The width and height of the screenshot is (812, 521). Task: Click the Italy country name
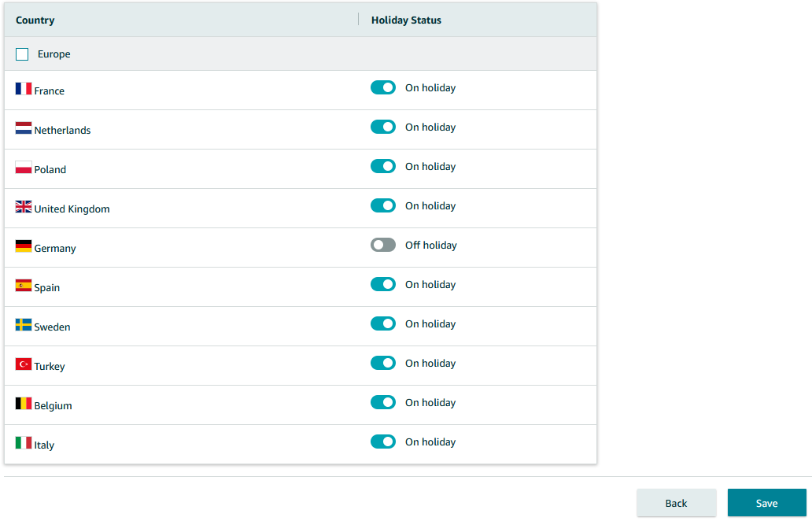(44, 445)
